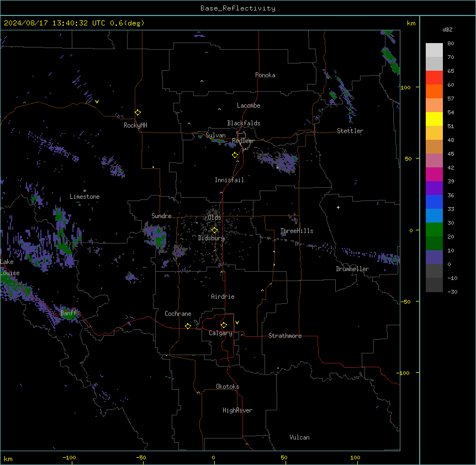
Task: Click the Sundre label
Action: pos(161,216)
